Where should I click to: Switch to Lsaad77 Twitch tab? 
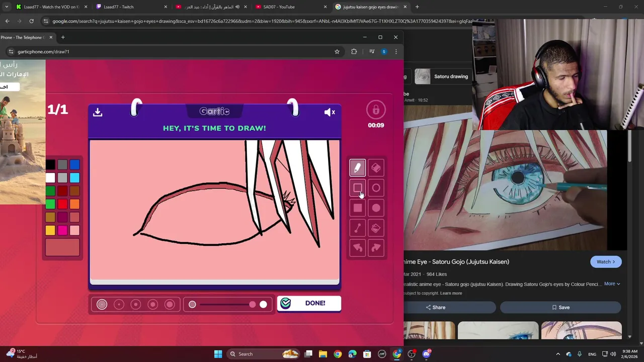pos(131,7)
